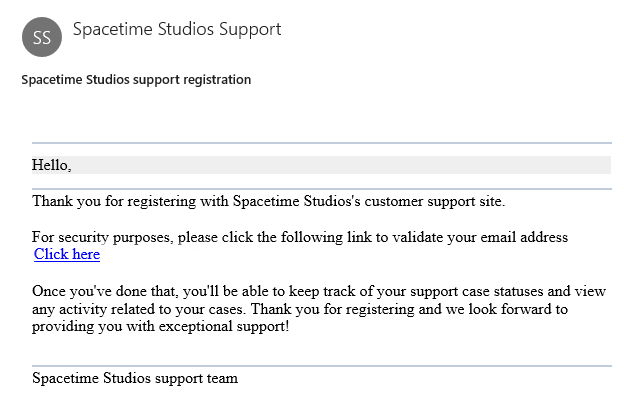Click the 'Once you've done that' line
624x401 pixels.
click(x=319, y=291)
